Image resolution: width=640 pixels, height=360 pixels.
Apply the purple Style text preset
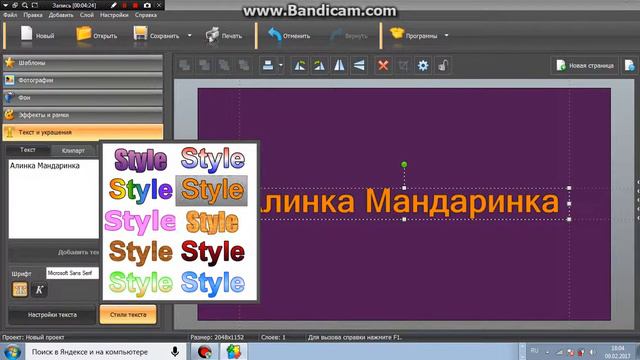coord(141,160)
